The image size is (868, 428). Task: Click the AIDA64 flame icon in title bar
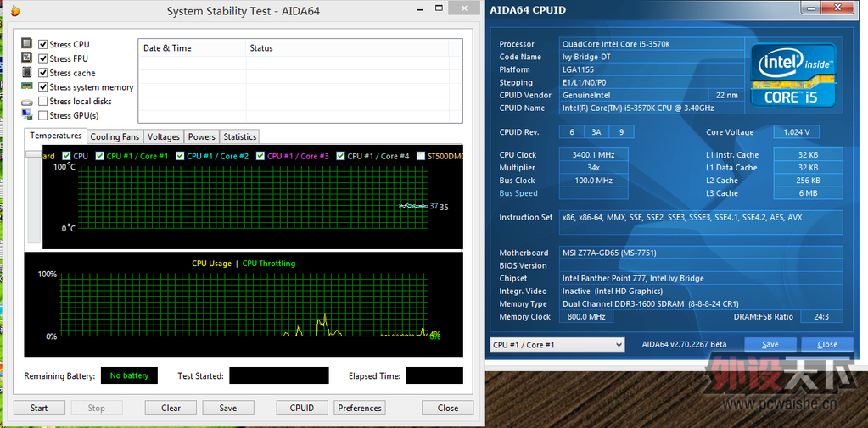point(15,10)
